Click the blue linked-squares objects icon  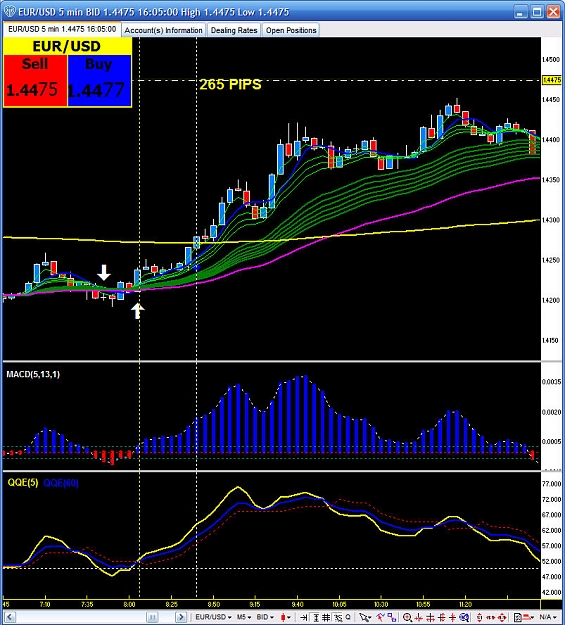392,617
